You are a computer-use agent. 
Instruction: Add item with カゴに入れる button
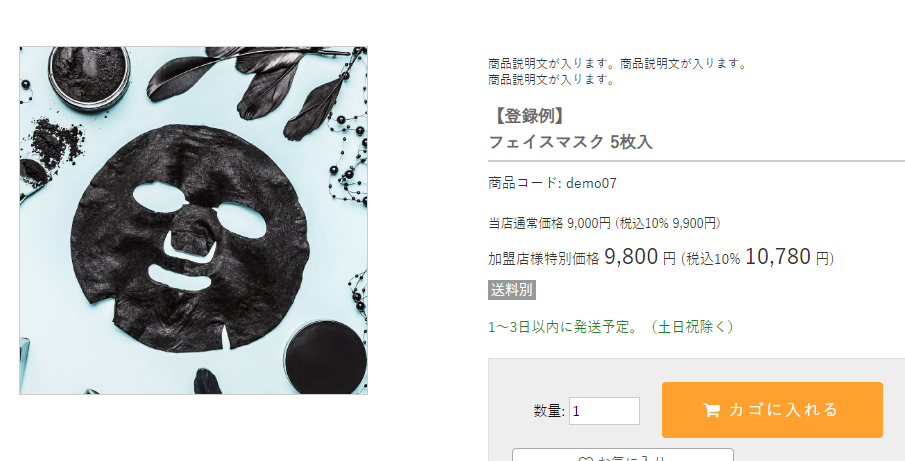click(772, 410)
